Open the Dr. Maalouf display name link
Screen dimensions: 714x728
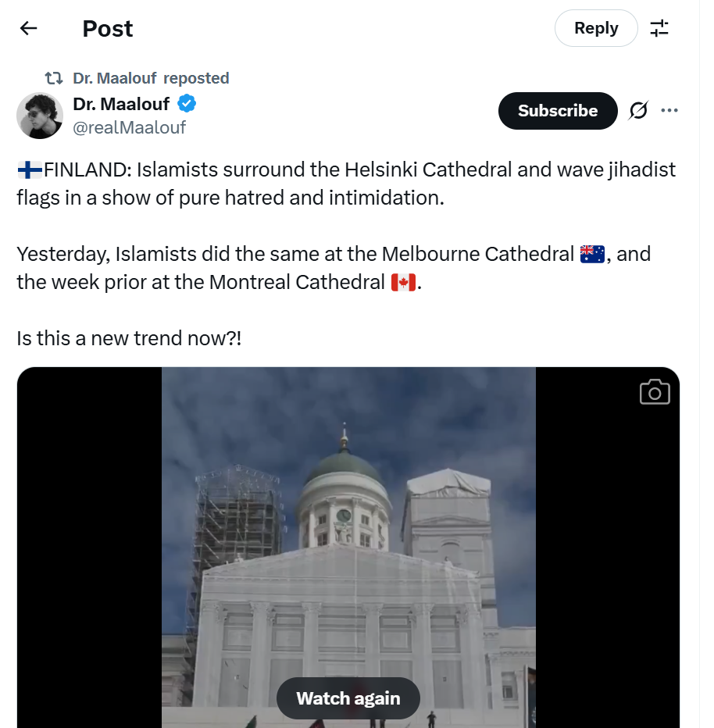[121, 103]
